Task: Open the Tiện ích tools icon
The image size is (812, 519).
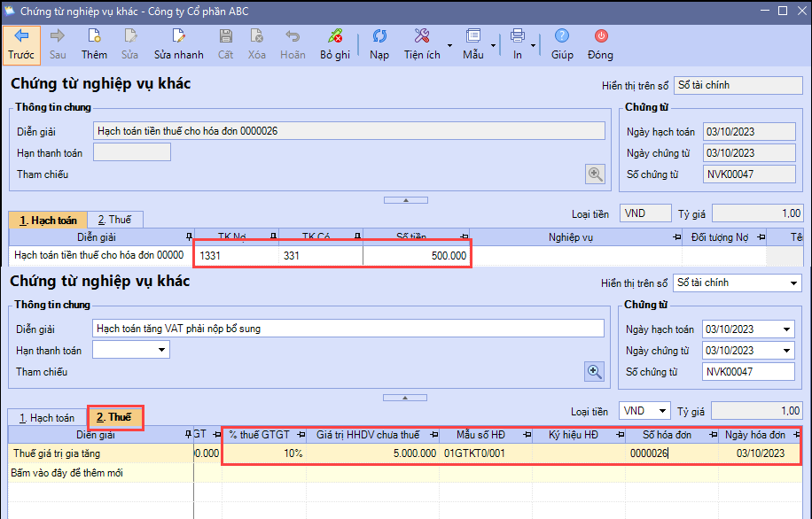Action: pos(422,36)
